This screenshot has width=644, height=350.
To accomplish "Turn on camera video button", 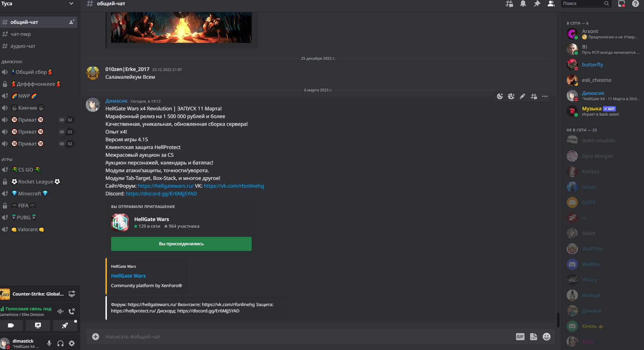I will pos(11,325).
